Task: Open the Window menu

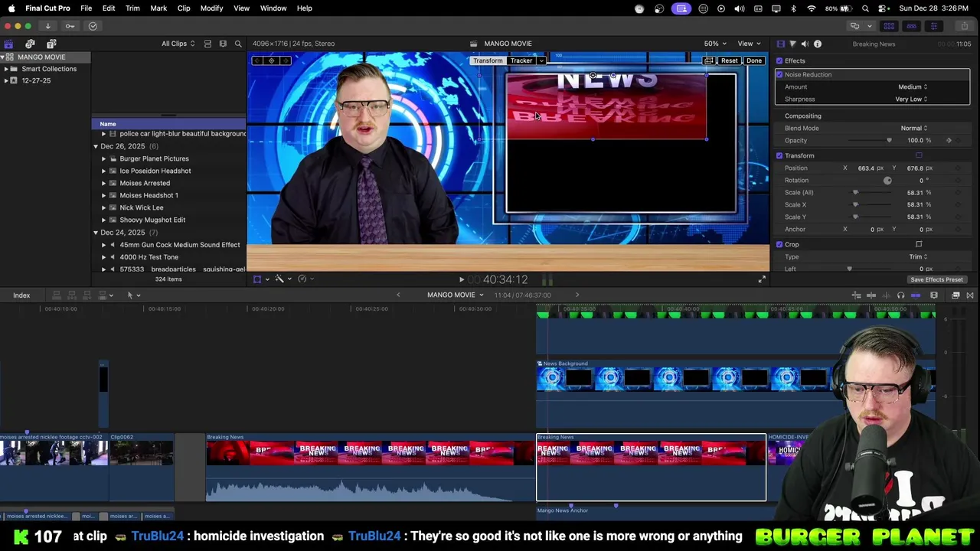Action: 273,8
